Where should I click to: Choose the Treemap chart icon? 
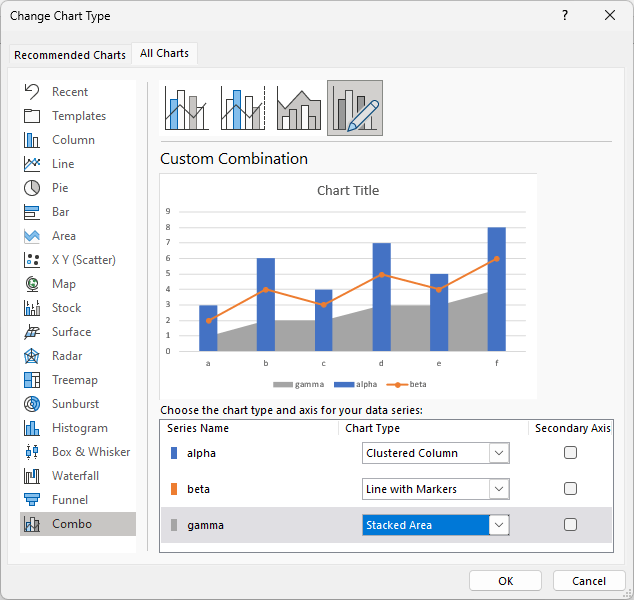[32, 380]
